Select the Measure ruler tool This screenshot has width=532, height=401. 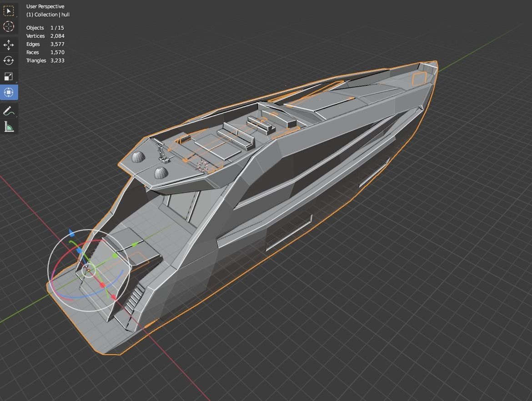(x=9, y=126)
